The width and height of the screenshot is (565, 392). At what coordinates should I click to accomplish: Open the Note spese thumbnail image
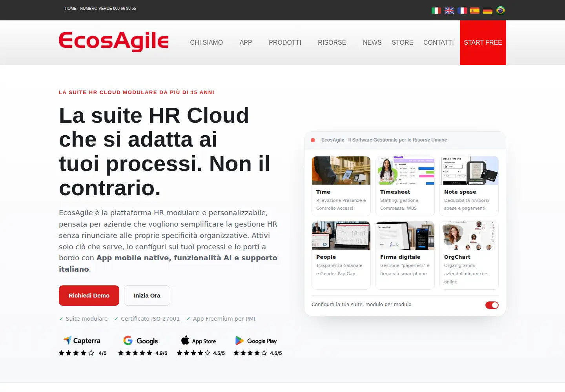(469, 171)
